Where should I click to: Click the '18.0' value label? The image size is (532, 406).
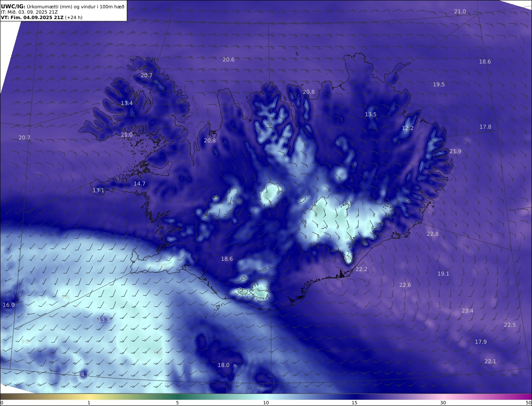[x=224, y=365]
